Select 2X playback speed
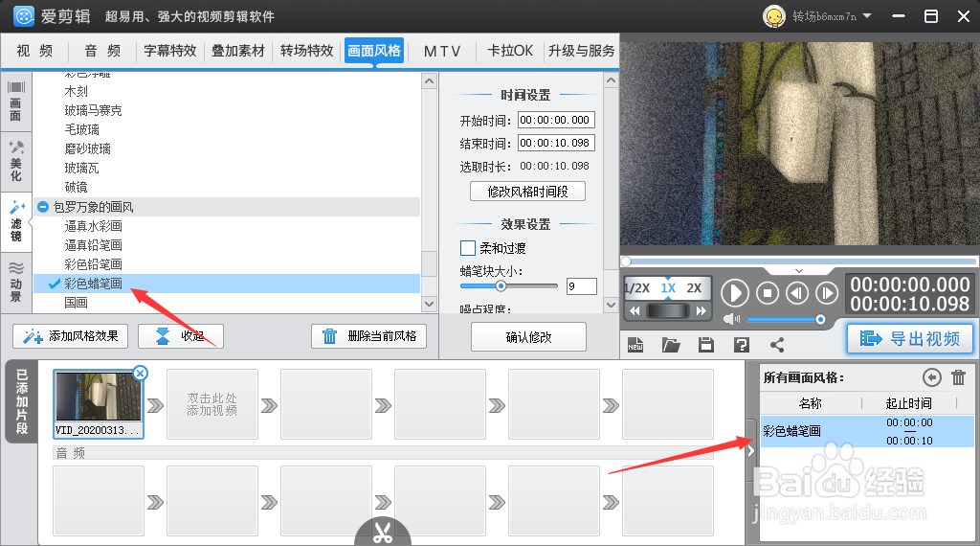The width and height of the screenshot is (980, 546). tap(695, 288)
